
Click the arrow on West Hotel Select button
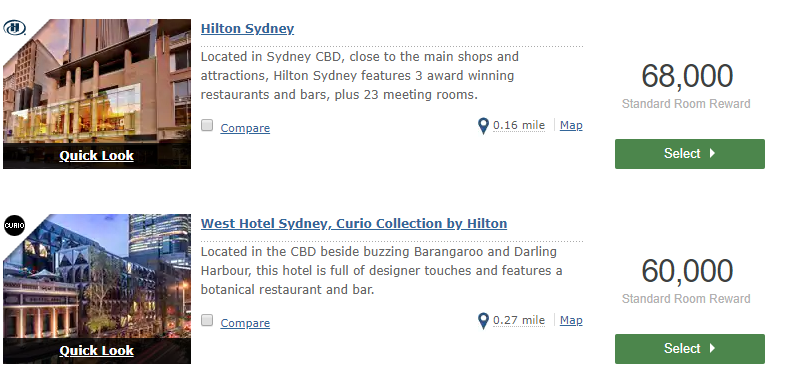click(712, 348)
